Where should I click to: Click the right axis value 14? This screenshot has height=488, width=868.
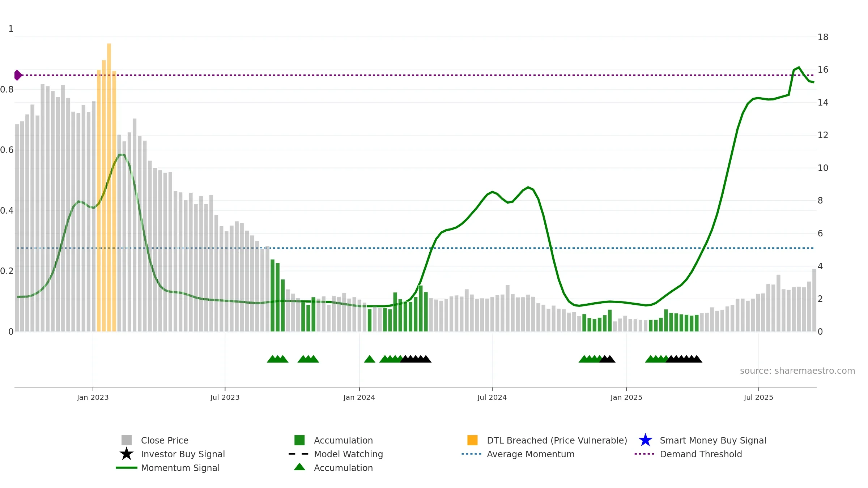click(823, 102)
